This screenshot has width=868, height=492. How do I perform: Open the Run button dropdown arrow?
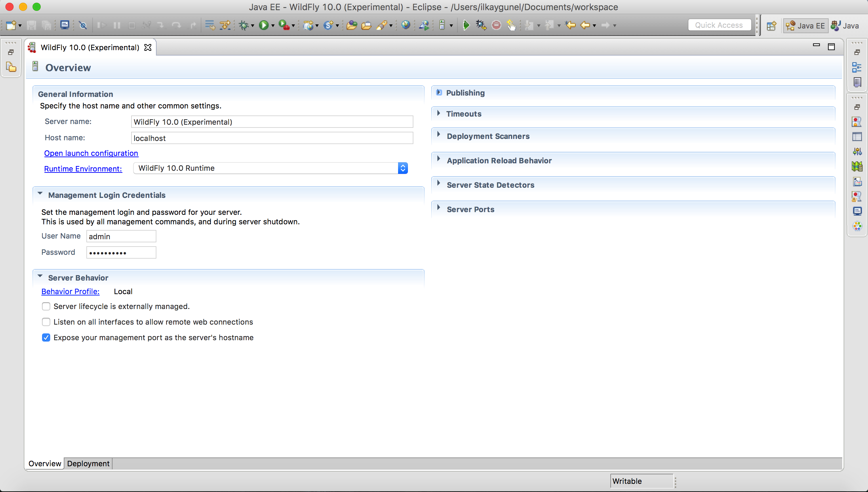[x=273, y=26]
